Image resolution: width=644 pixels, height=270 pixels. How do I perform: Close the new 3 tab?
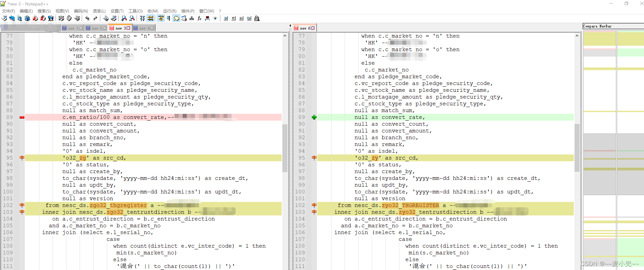coord(128,28)
